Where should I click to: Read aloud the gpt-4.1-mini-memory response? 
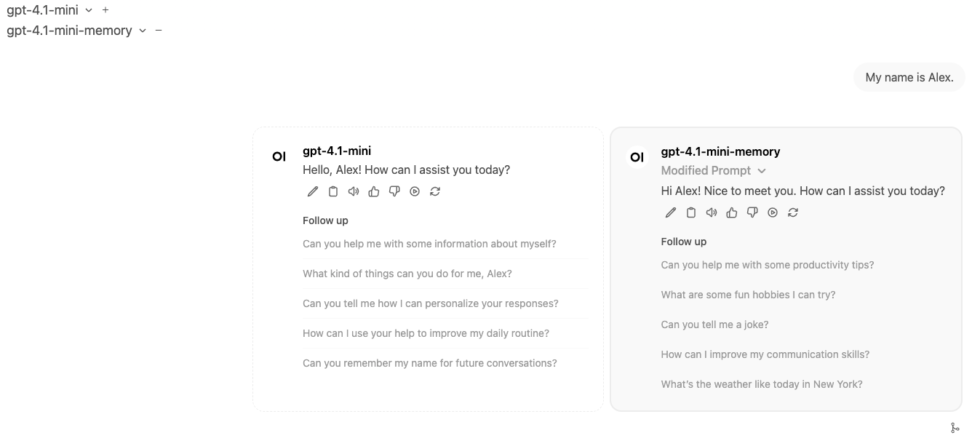pyautogui.click(x=711, y=212)
